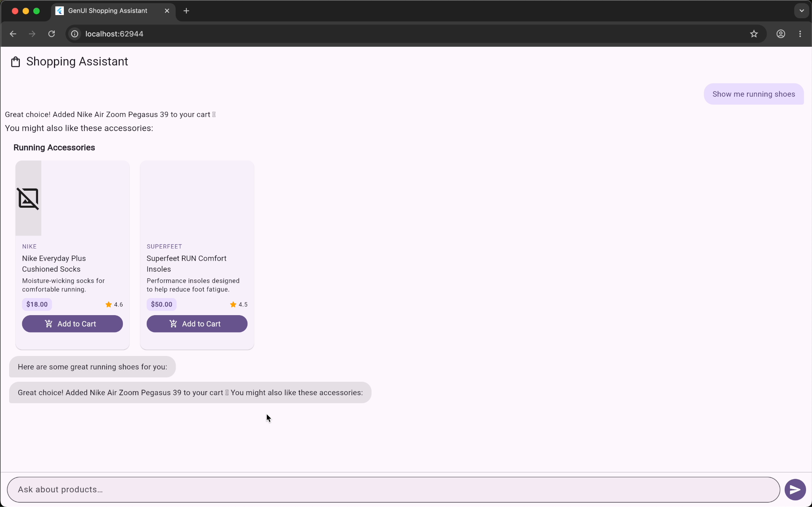812x507 pixels.
Task: Reload the page
Action: point(52,34)
